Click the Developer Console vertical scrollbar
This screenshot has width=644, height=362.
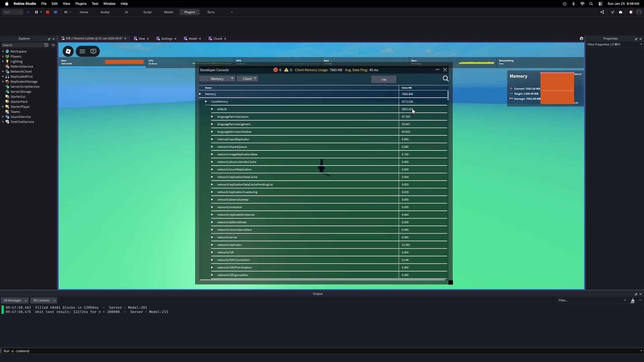click(448, 95)
